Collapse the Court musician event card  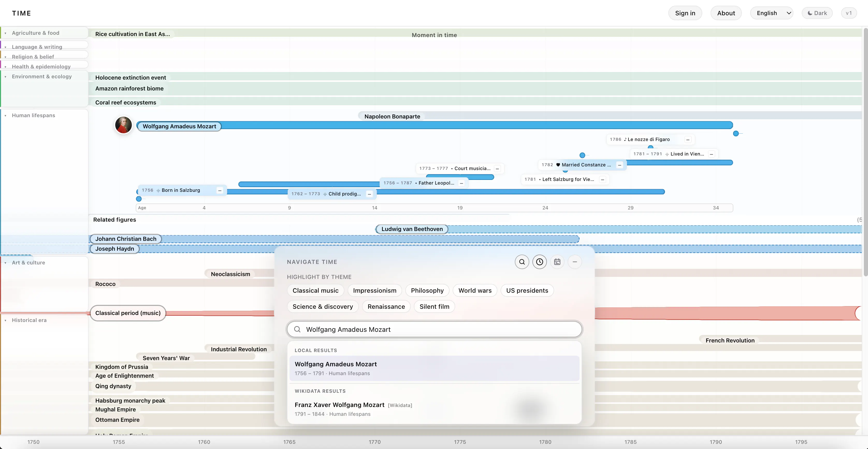pos(497,169)
